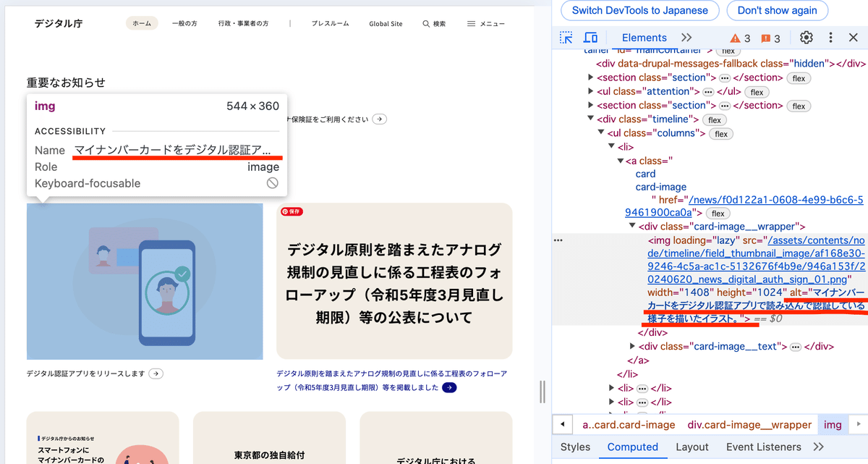This screenshot has height=464, width=868.
Task: Toggle flex badge on the mainContainer row
Action: [x=728, y=51]
